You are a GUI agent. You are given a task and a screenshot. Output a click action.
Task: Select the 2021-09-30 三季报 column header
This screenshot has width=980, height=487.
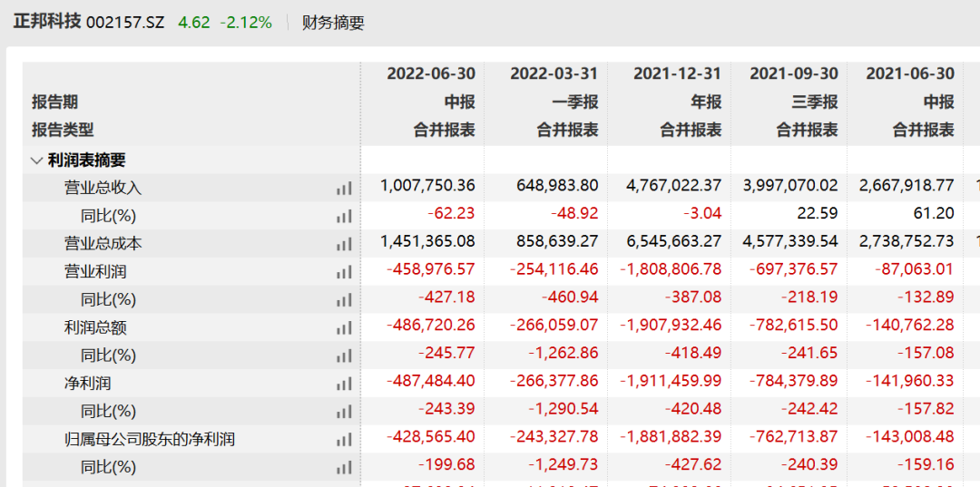(793, 73)
